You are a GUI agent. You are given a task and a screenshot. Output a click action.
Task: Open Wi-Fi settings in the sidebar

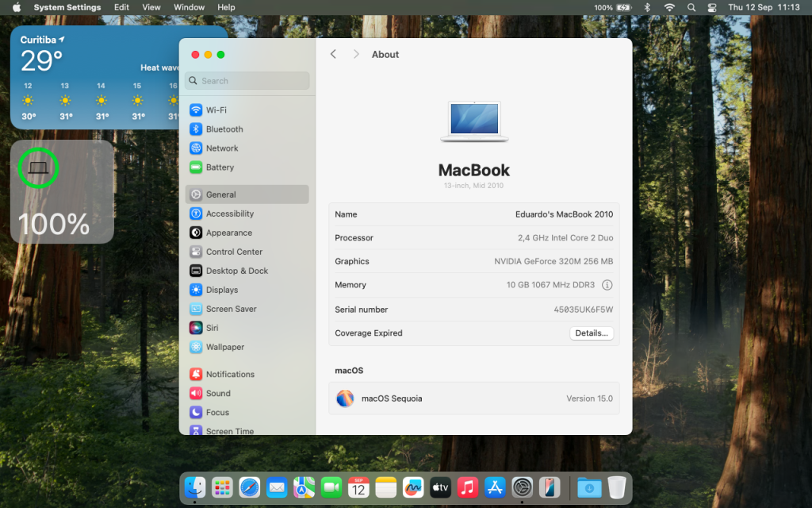click(216, 110)
